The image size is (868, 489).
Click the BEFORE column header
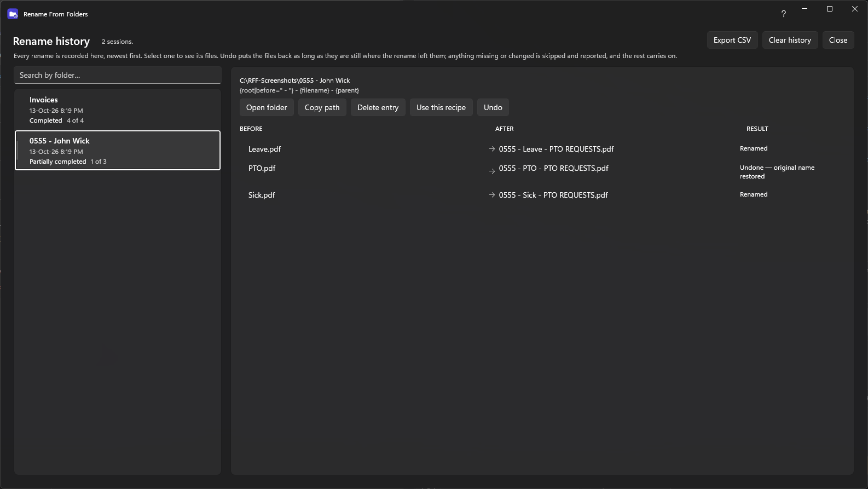pos(251,129)
